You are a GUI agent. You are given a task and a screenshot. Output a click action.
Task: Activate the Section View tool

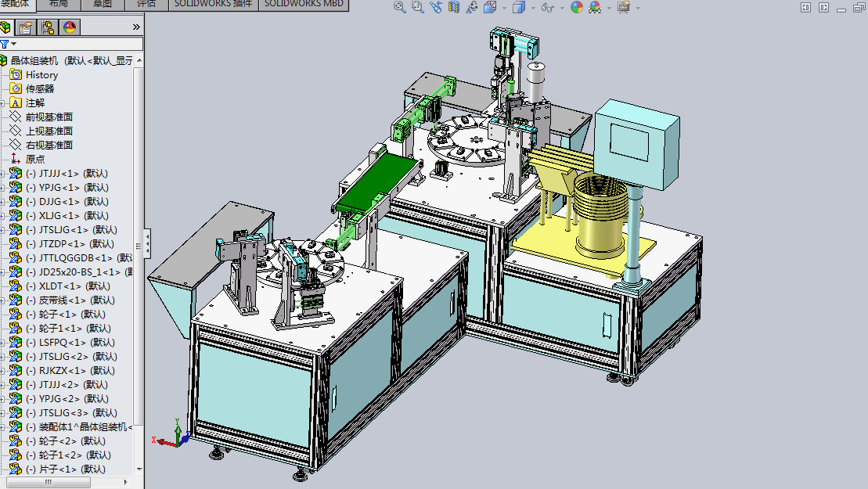pos(454,7)
